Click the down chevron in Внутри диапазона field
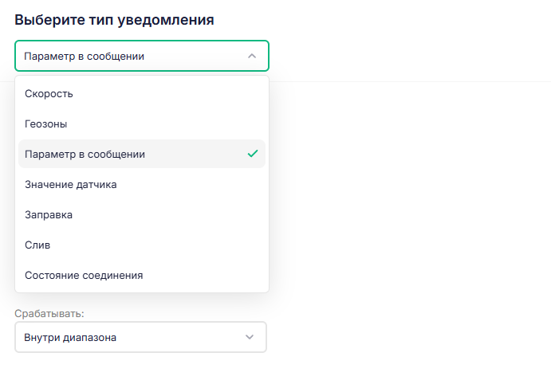 250,337
